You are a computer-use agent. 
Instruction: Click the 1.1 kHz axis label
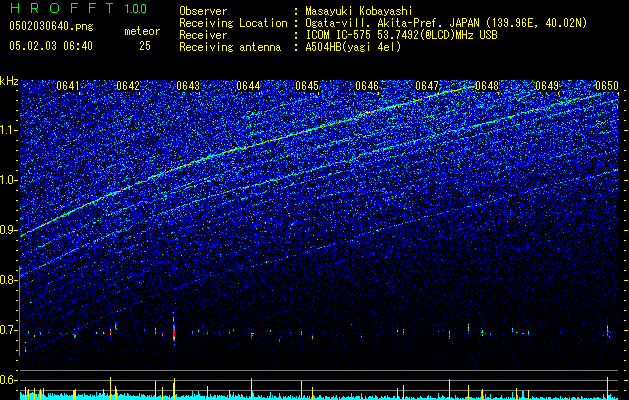(x=8, y=130)
